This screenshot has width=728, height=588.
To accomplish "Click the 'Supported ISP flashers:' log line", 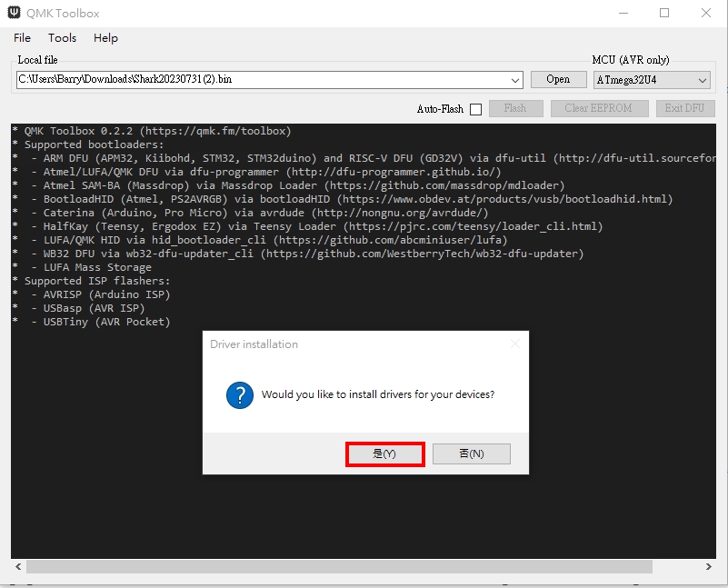I will 92,281.
